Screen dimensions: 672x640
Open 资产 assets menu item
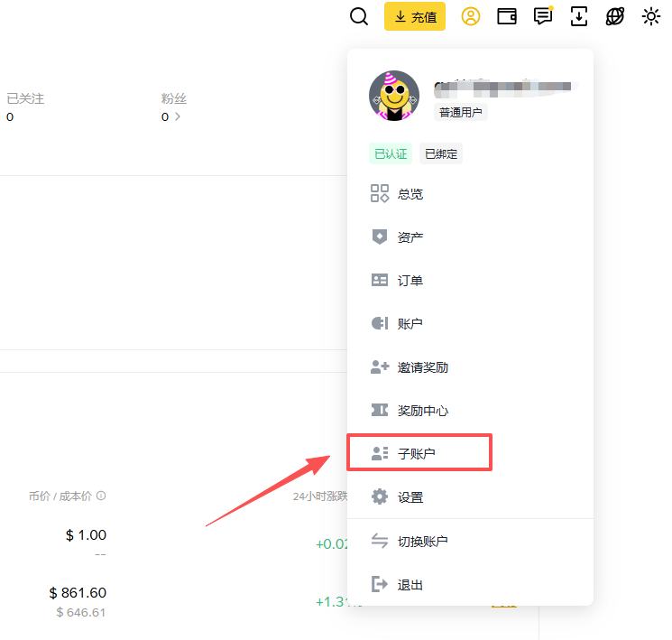click(x=470, y=237)
